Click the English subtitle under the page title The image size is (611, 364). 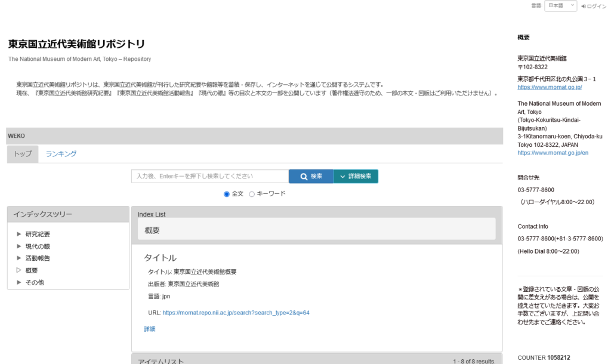[79, 59]
